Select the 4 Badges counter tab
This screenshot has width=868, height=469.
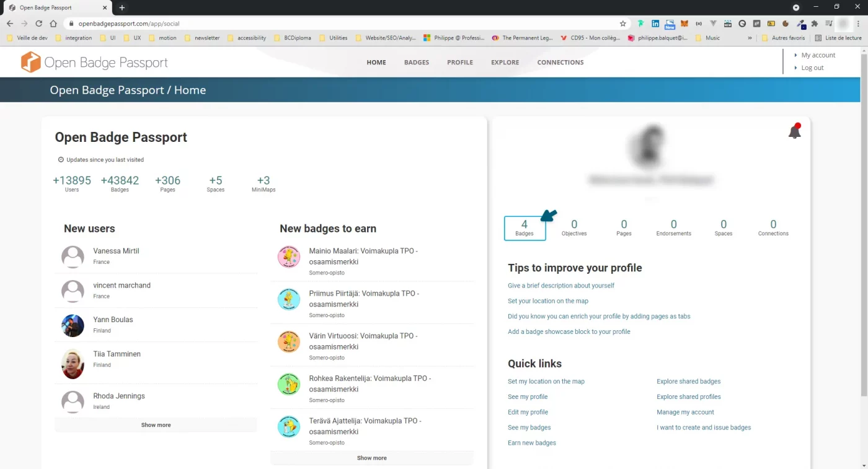(525, 228)
